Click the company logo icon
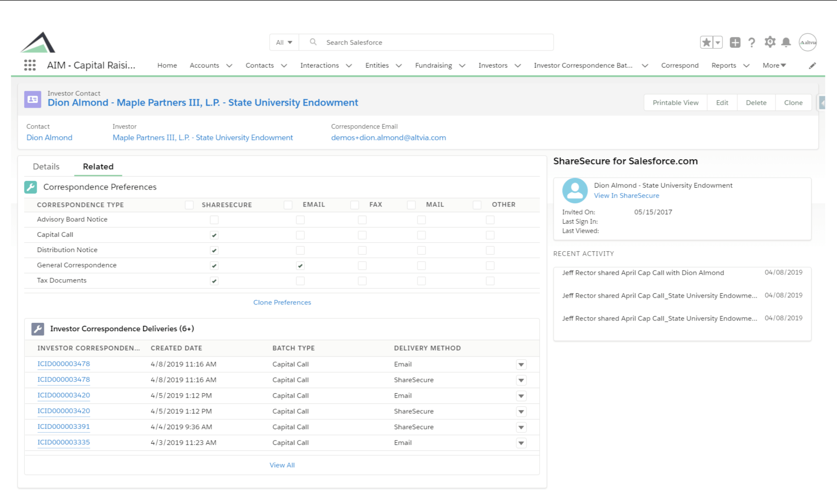837x504 pixels. 38,42
